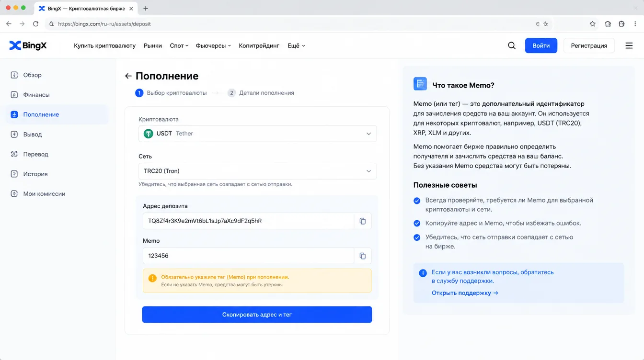Open the Фьючерсы menu
Screen dimensions: 644x360
tap(214, 45)
